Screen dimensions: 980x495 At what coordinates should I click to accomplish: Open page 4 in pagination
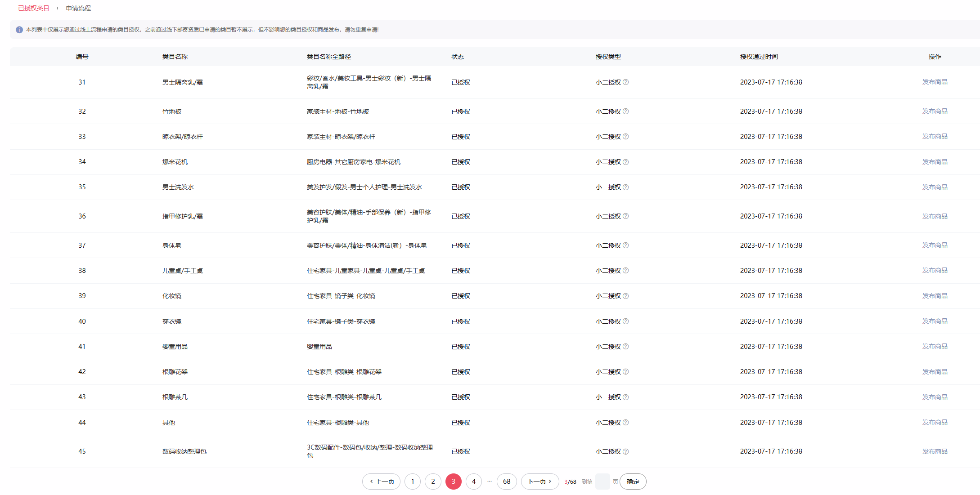coord(473,482)
